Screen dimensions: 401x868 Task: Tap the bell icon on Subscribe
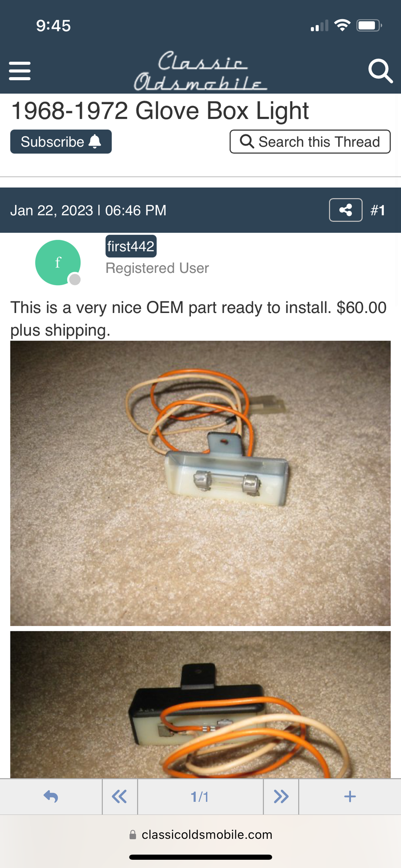(95, 141)
